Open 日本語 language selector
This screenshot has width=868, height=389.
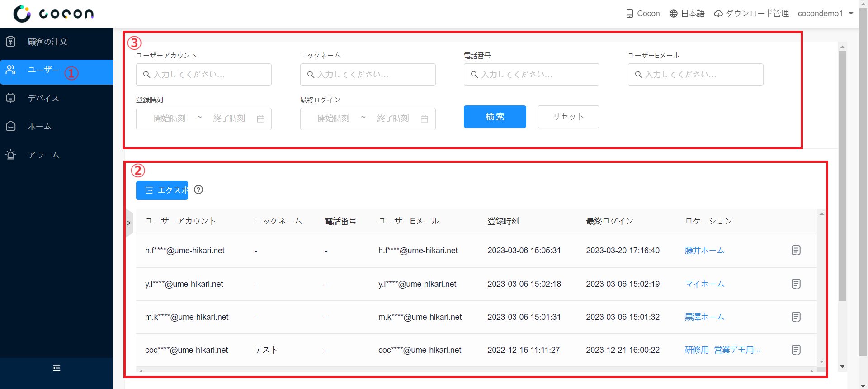[687, 14]
